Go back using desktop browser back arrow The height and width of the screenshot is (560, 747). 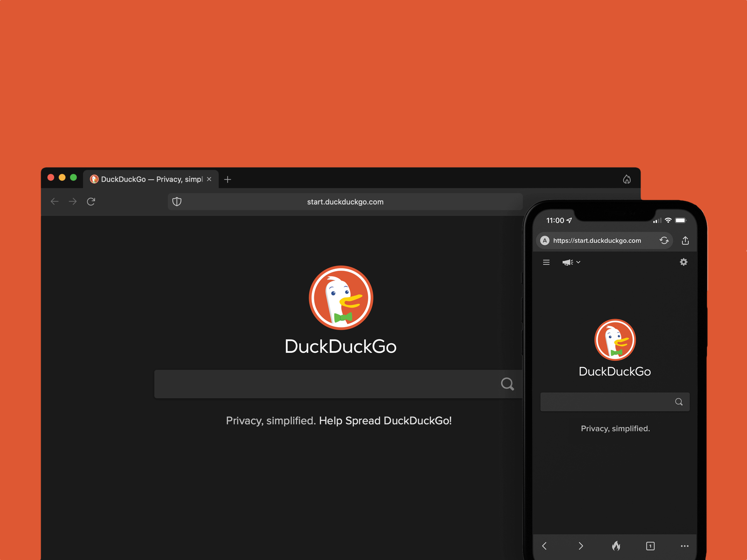55,202
